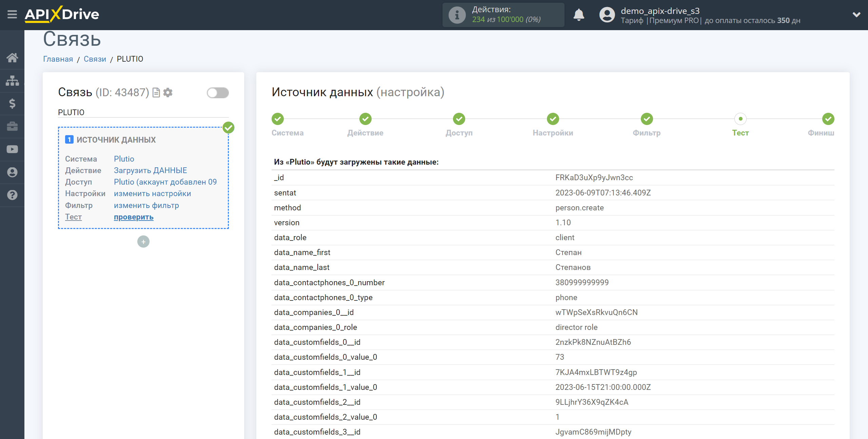Image resolution: width=868 pixels, height=439 pixels.
Task: Click the data_customfields_2_value_0 field name
Action: tap(325, 417)
